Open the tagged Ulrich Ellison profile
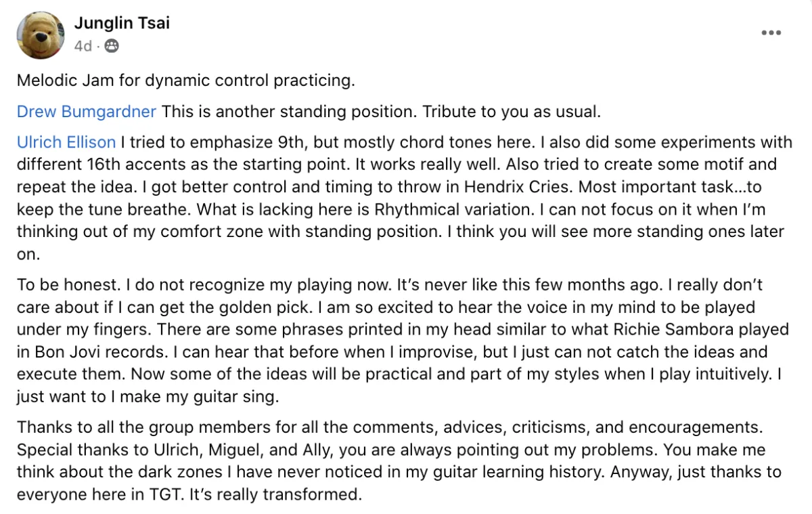Screen dimensions: 812x514 click(66, 142)
